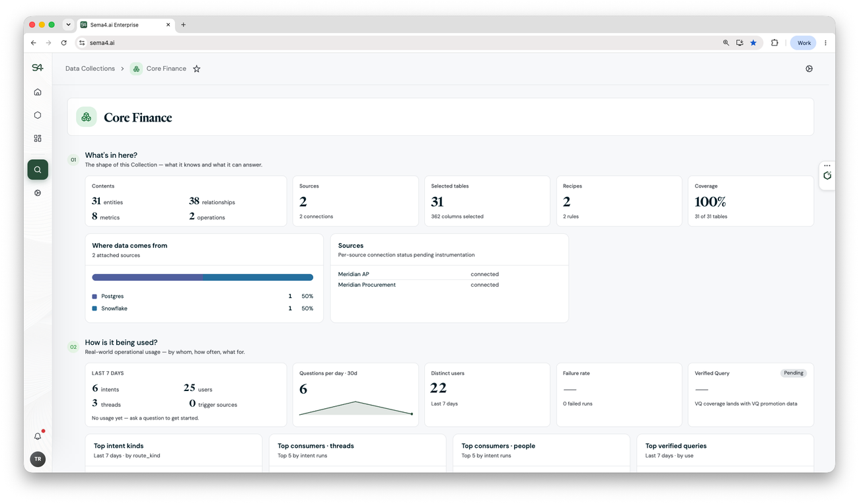Open the Contents summary card

[186, 201]
